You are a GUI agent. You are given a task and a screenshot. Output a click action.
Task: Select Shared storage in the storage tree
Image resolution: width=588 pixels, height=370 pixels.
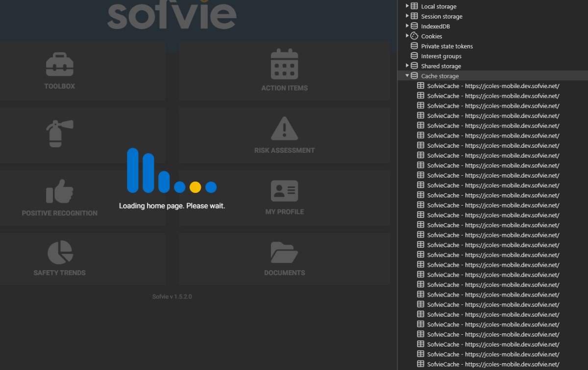pos(441,66)
